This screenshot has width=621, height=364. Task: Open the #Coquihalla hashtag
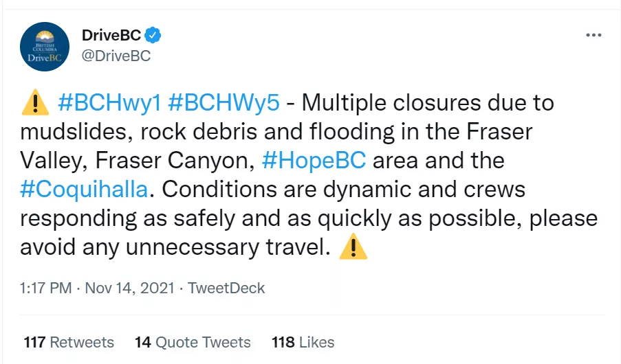pos(84,190)
